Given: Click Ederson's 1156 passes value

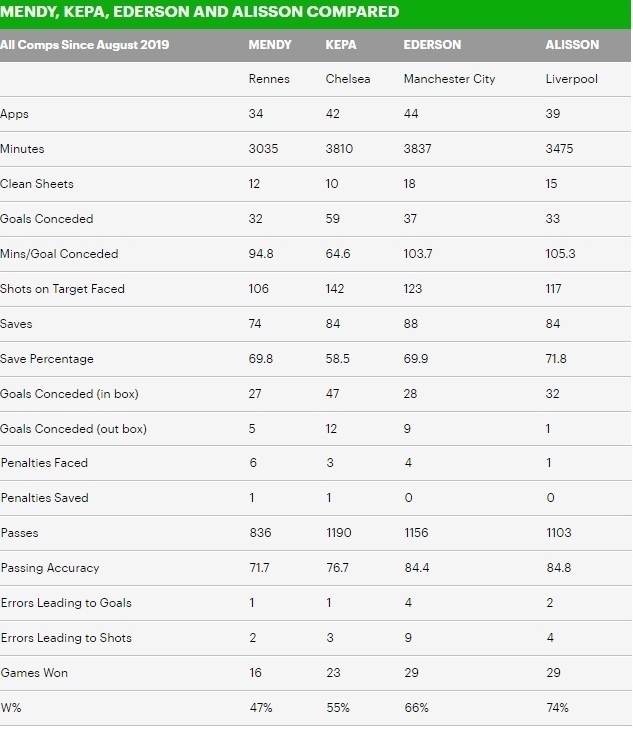Looking at the screenshot, I should click(415, 533).
